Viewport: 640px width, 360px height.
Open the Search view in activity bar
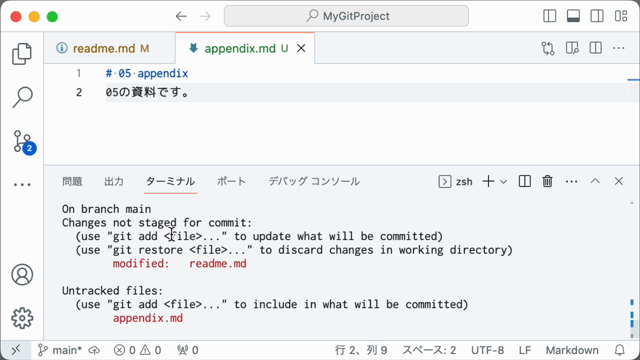(22, 97)
